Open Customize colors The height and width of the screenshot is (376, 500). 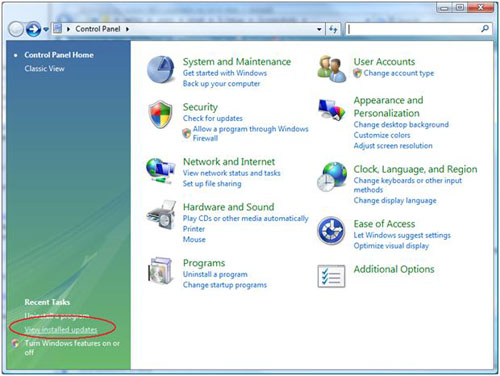(382, 135)
